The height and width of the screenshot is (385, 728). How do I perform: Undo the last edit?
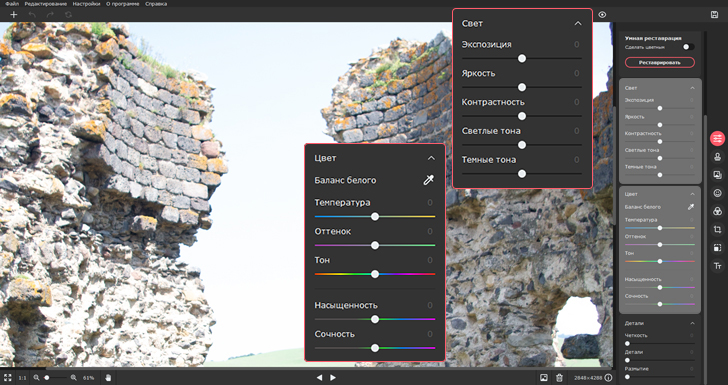click(x=32, y=14)
